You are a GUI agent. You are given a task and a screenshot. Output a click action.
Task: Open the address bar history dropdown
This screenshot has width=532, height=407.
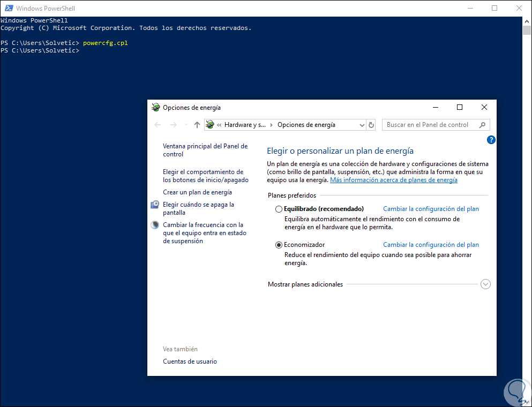click(362, 125)
